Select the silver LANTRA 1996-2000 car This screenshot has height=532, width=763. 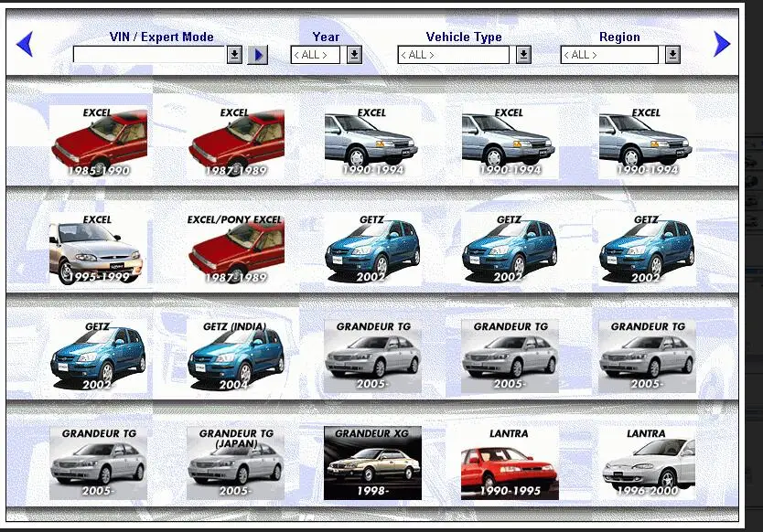pos(647,463)
